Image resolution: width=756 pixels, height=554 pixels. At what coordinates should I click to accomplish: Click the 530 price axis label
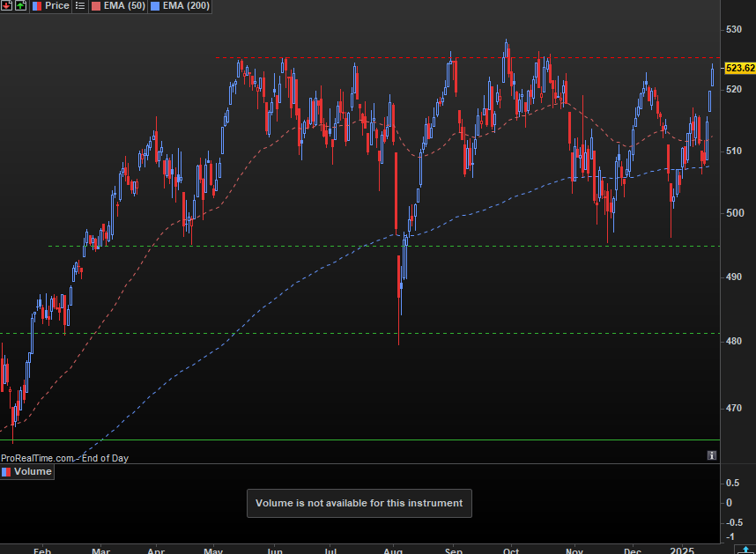tap(734, 29)
